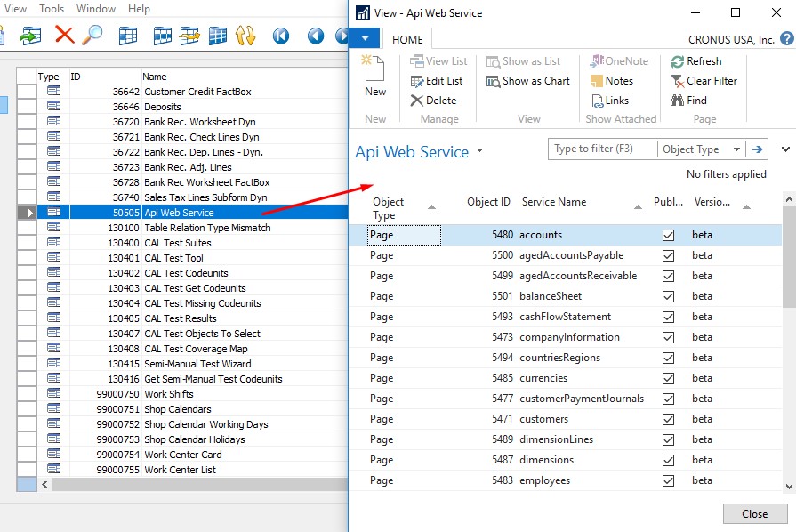This screenshot has height=532, width=796.
Task: Open OneNote from Show Attached group
Action: pyautogui.click(x=619, y=60)
